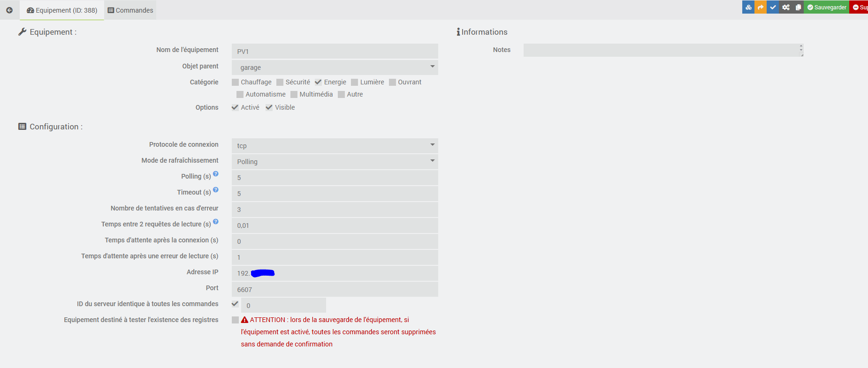Click the Adresse IP input field

(x=335, y=273)
